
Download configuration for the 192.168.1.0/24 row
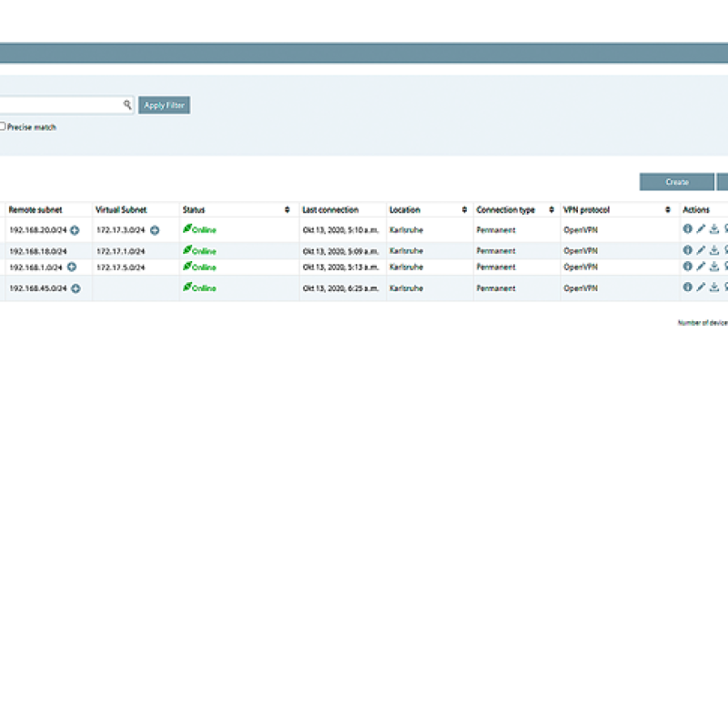pyautogui.click(x=714, y=267)
